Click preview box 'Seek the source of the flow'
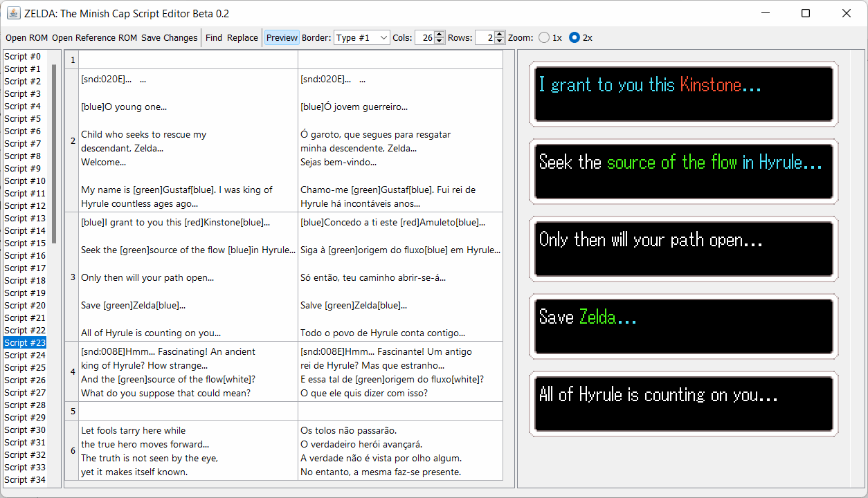 [x=684, y=172]
